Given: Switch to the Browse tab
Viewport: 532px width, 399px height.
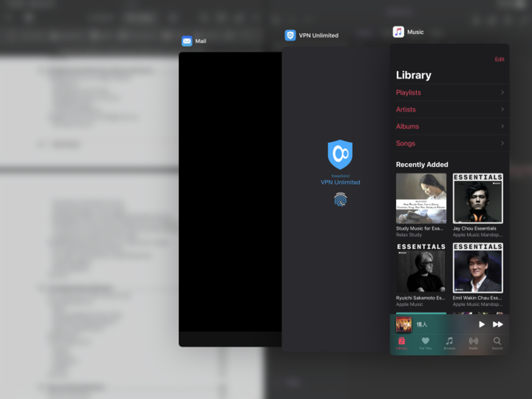Looking at the screenshot, I should coord(449,343).
